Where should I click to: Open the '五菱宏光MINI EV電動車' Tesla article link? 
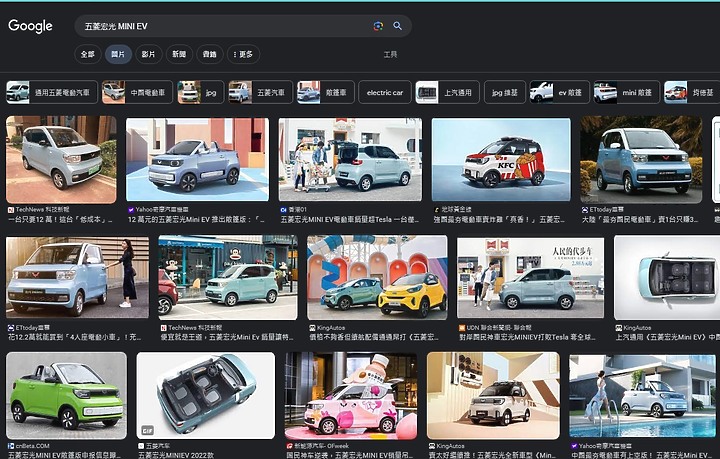[349, 219]
